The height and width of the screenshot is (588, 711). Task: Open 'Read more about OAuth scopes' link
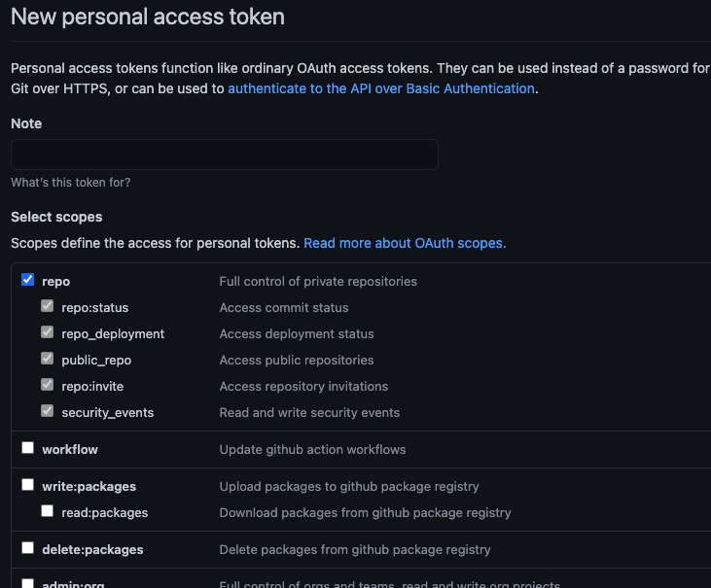tap(405, 243)
